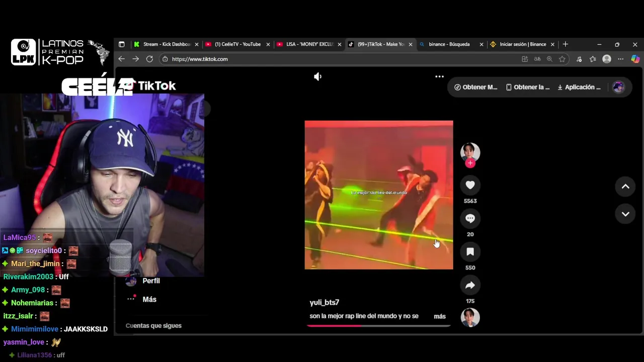Screen dimensions: 644x362
Task: Expand the caption with 'más'
Action: click(x=440, y=316)
